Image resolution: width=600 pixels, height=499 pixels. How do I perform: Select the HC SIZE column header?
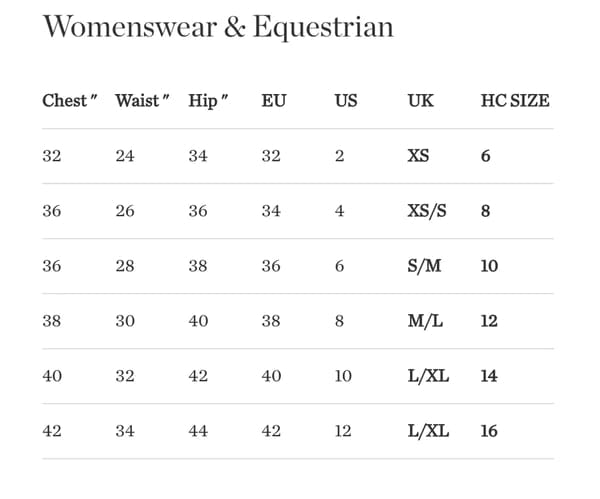coord(515,101)
